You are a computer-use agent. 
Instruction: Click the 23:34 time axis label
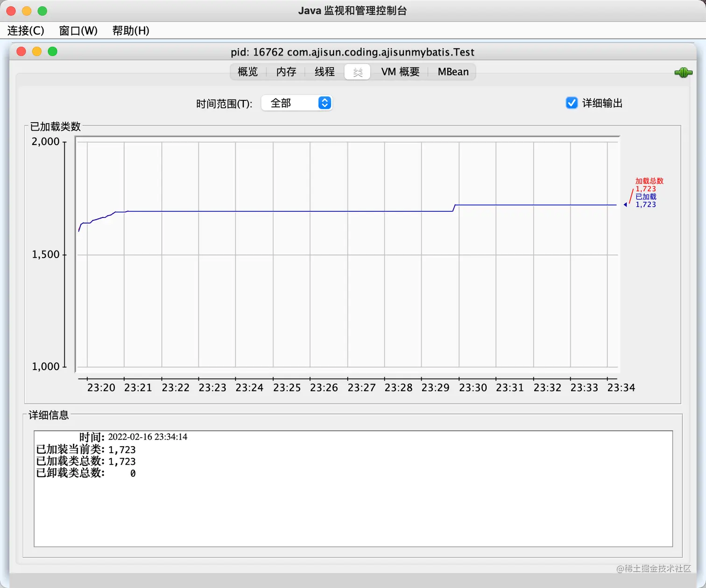[x=621, y=388]
